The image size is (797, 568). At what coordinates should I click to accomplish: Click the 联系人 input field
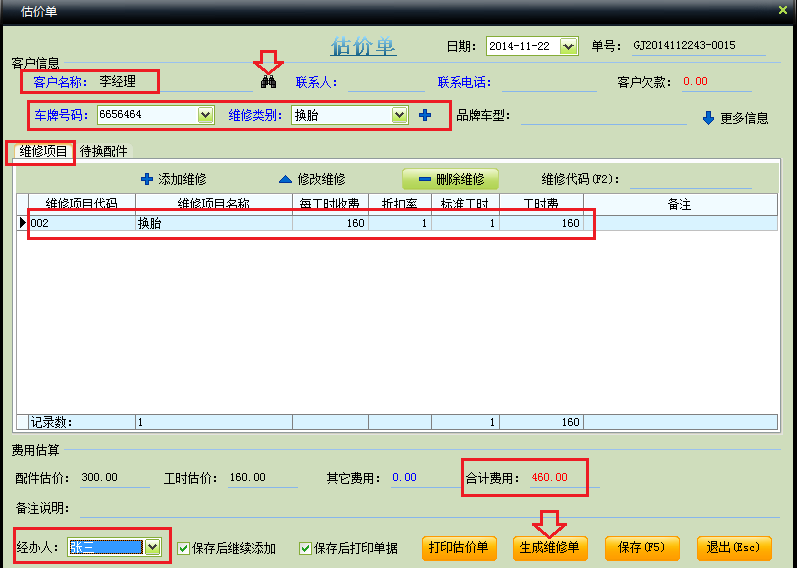click(x=386, y=82)
